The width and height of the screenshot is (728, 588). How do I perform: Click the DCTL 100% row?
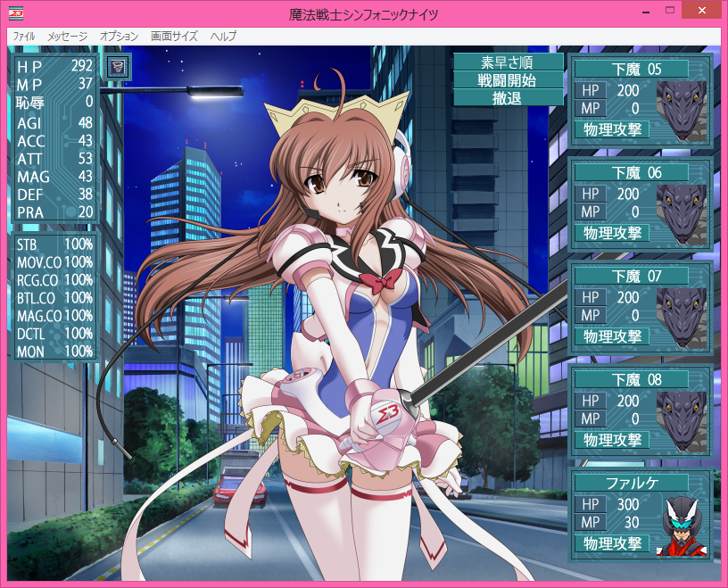coord(54,334)
